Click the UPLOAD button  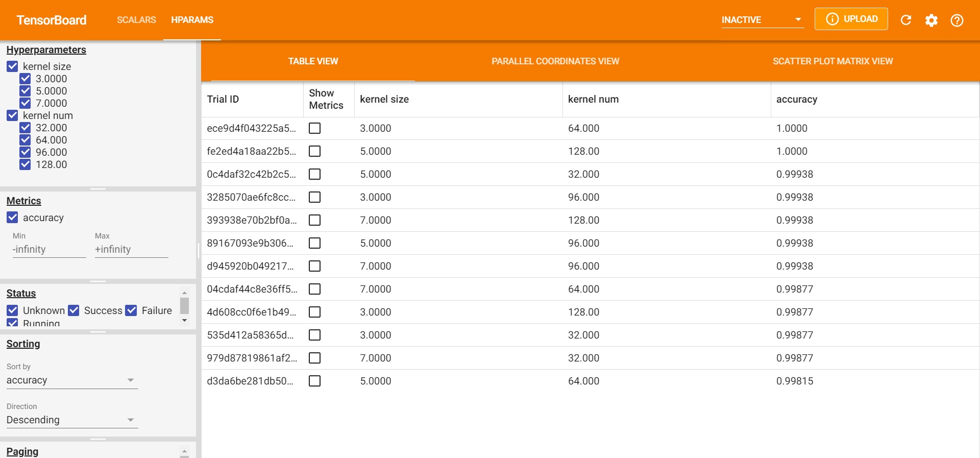[x=851, y=19]
